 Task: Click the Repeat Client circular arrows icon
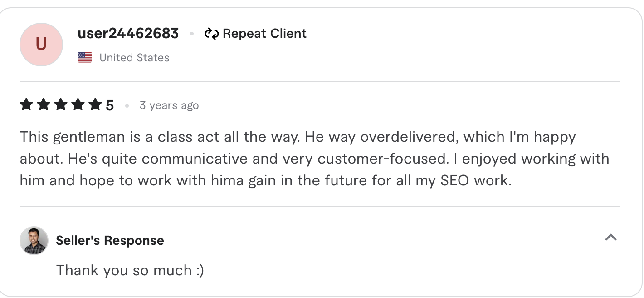211,33
